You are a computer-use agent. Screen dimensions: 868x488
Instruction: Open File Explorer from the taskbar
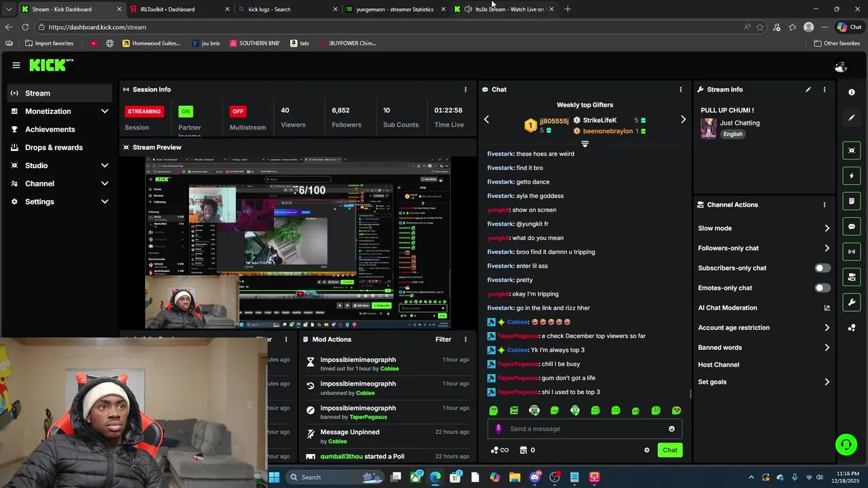point(515,477)
